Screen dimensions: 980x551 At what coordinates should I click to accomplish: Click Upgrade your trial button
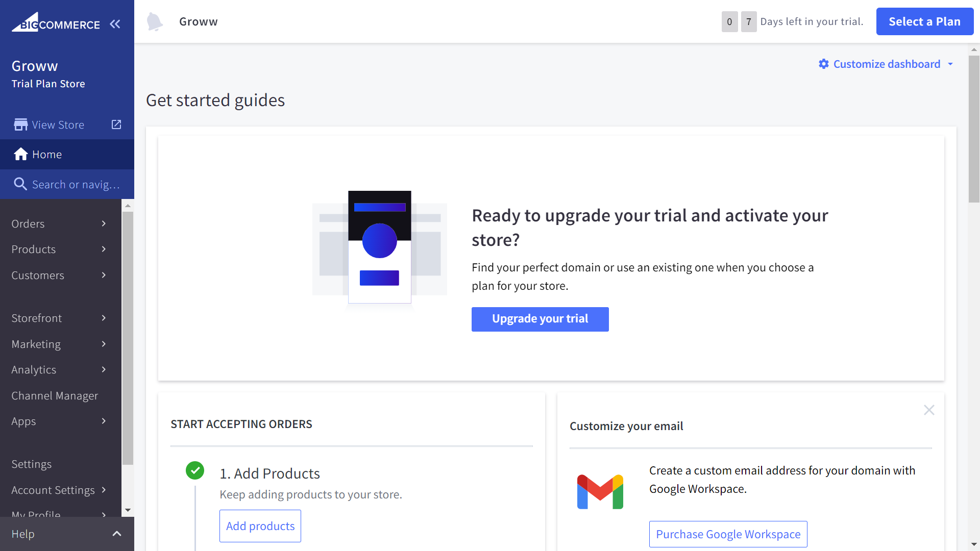click(540, 319)
